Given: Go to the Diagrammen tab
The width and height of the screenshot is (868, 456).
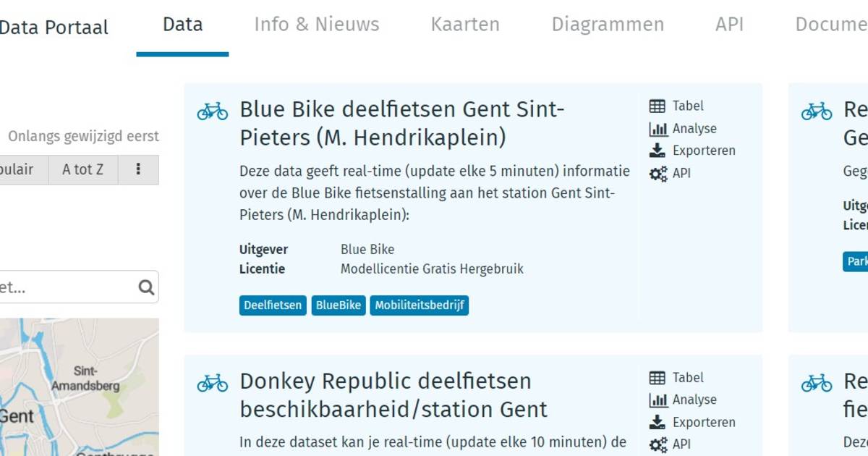Looking at the screenshot, I should 608,25.
